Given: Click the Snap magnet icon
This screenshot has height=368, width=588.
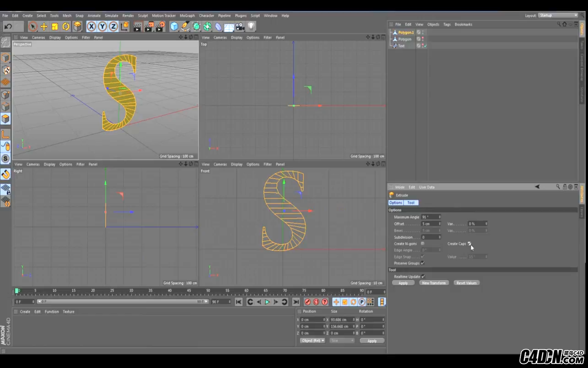Looking at the screenshot, I should click(5, 175).
